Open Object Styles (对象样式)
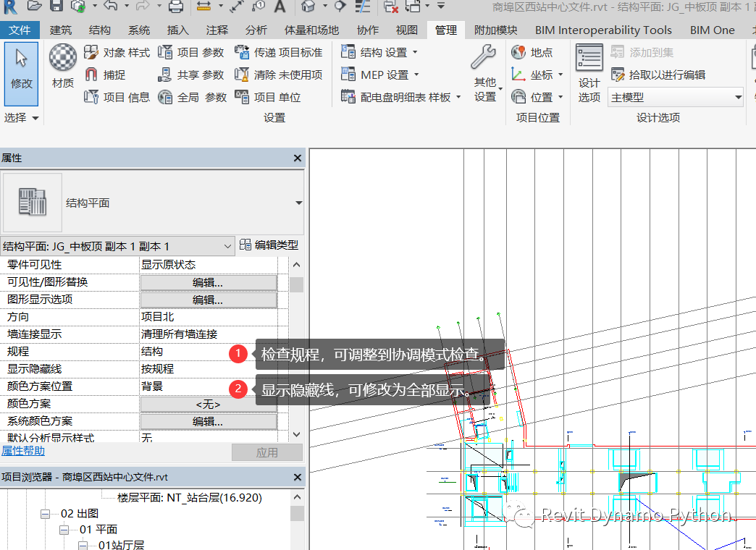This screenshot has height=550, width=756. point(117,52)
